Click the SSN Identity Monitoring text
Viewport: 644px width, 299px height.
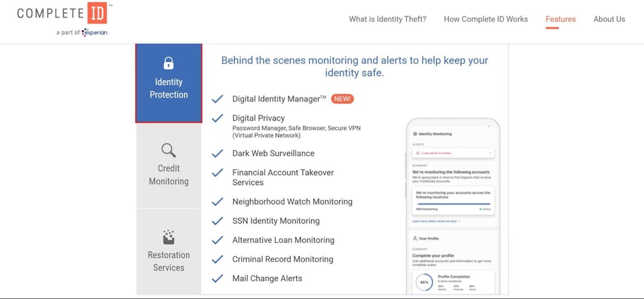click(276, 221)
